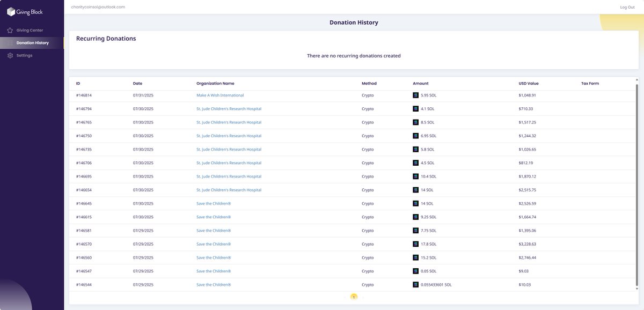Click SOL coin icon in row #146560
Screen dimensions: 644x310
pos(415,257)
